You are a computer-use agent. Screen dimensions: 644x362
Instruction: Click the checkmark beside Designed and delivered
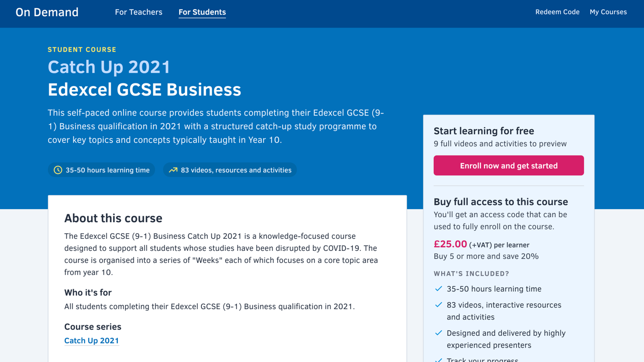(x=438, y=333)
